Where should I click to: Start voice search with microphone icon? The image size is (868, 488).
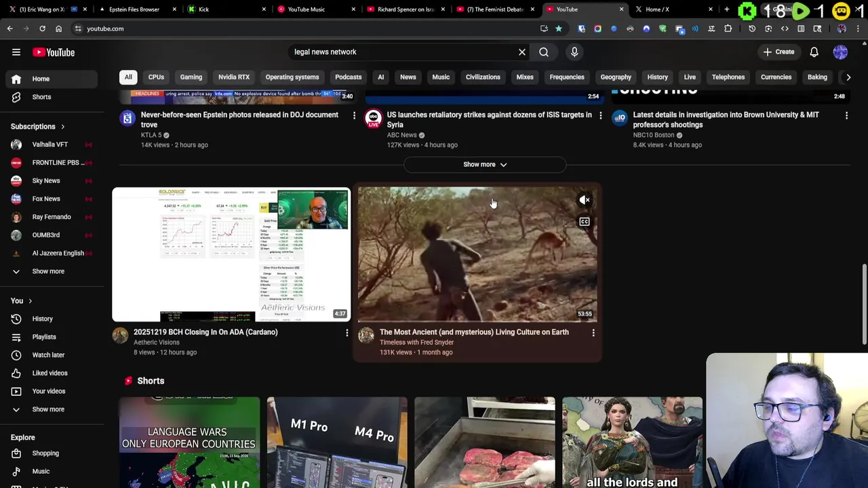click(574, 52)
